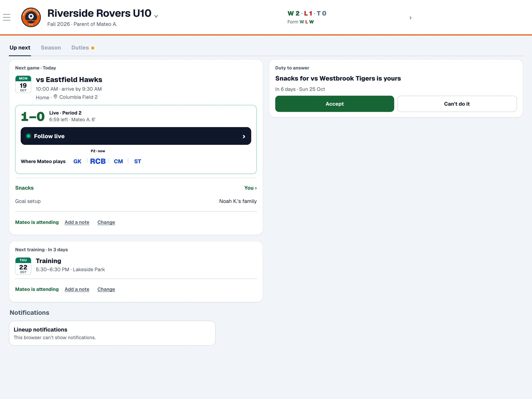Click the Follow live arrow chevron
Viewport: 532px width, 399px height.
(x=244, y=136)
